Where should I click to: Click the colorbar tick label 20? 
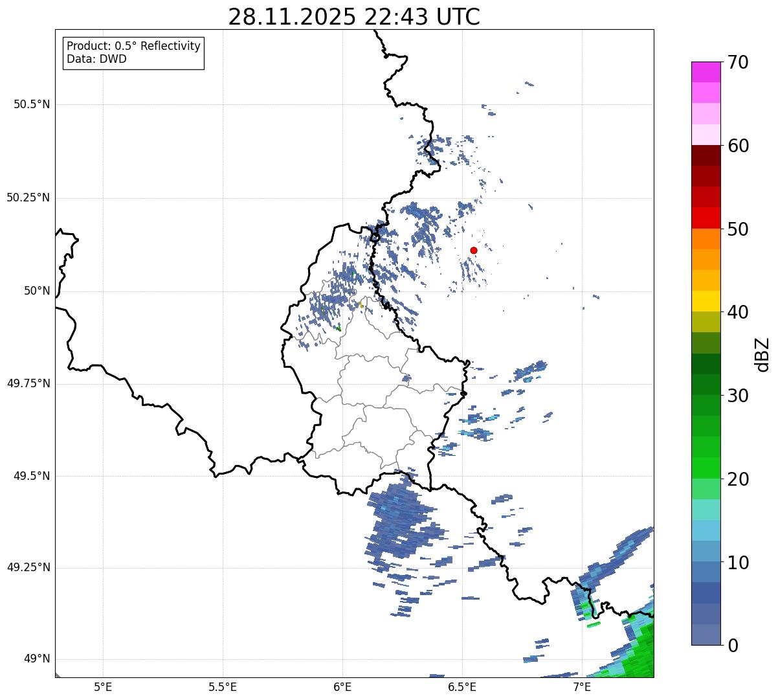[x=738, y=479]
